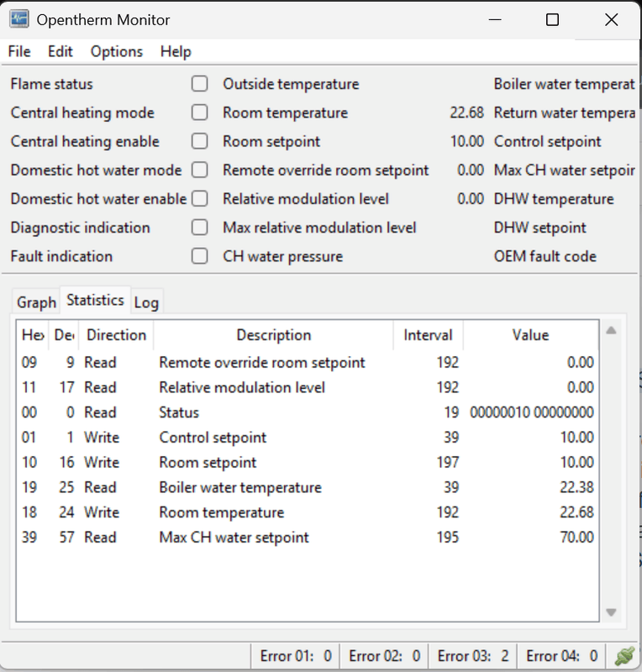Image resolution: width=642 pixels, height=672 pixels.
Task: Click the Interval 195 cell
Action: tap(448, 537)
